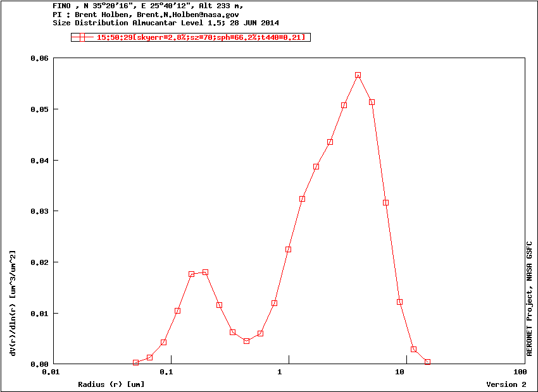Click the legend's red square line marker
Image resolution: width=538 pixels, height=392 pixels.
pos(80,37)
